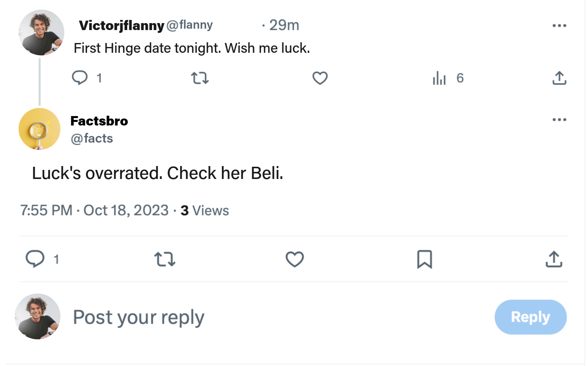Go to Victorjflanny's profile name
Screen dimensions: 588x366
(x=121, y=26)
